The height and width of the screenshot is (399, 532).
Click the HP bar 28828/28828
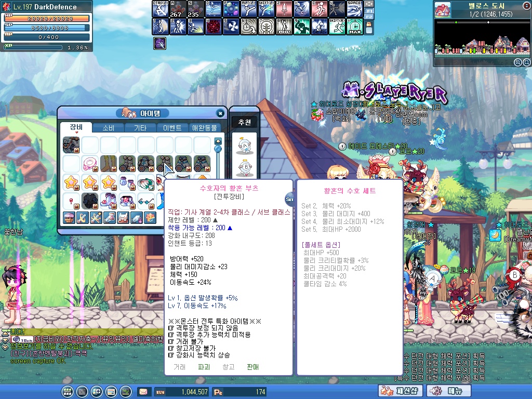point(47,18)
